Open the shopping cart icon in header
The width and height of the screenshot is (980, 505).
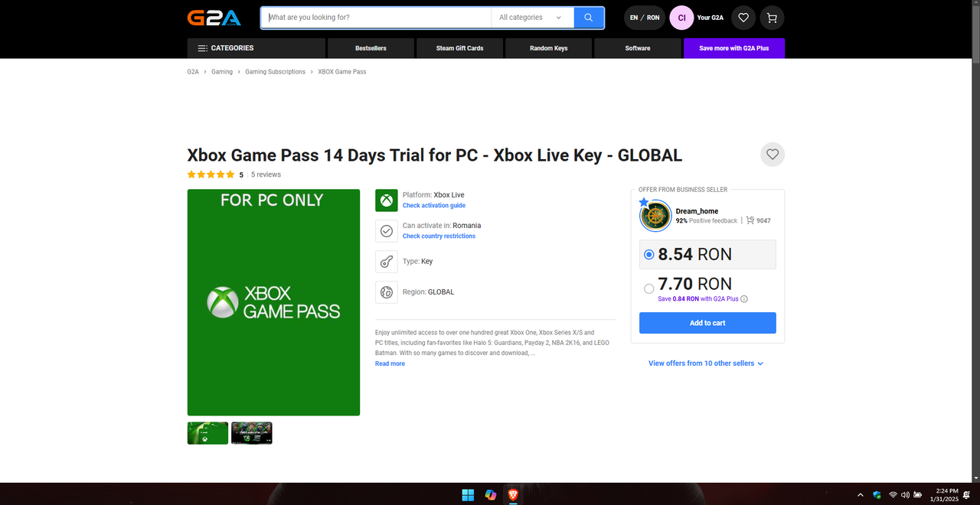pyautogui.click(x=772, y=18)
